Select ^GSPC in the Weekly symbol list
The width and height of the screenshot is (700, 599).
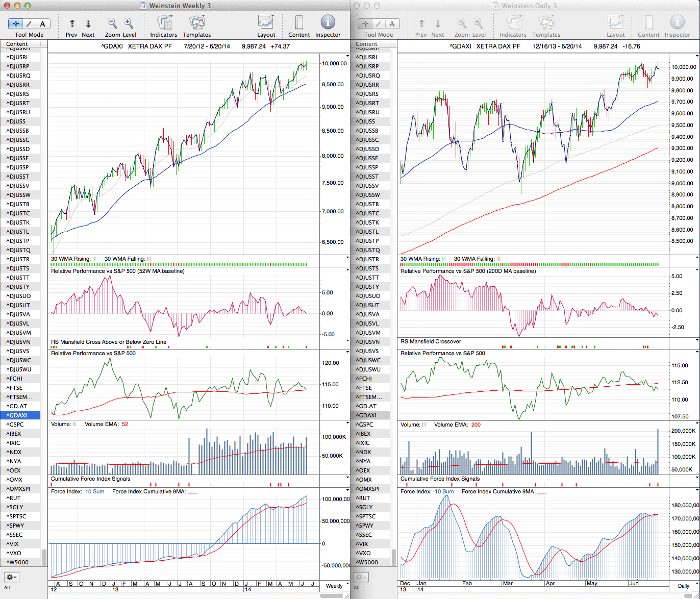tap(15, 425)
